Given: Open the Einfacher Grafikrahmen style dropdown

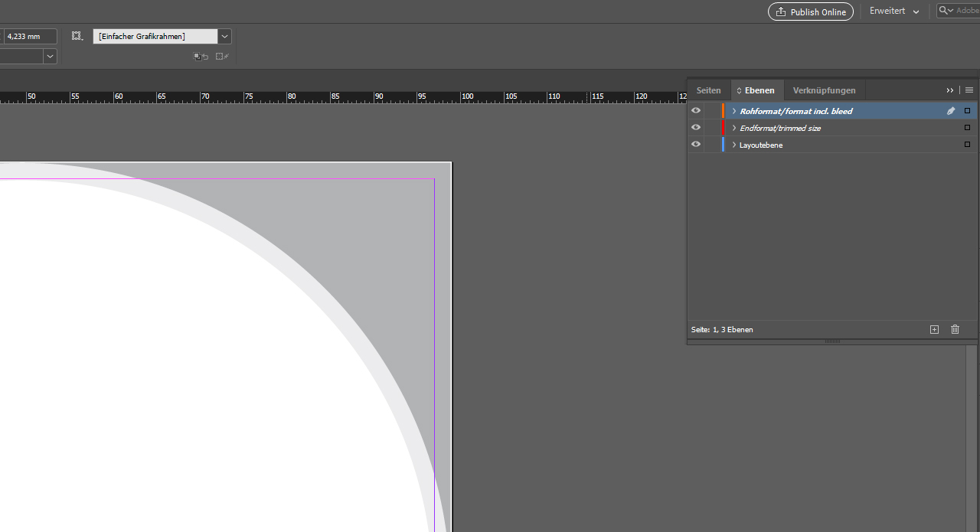Looking at the screenshot, I should click(225, 36).
